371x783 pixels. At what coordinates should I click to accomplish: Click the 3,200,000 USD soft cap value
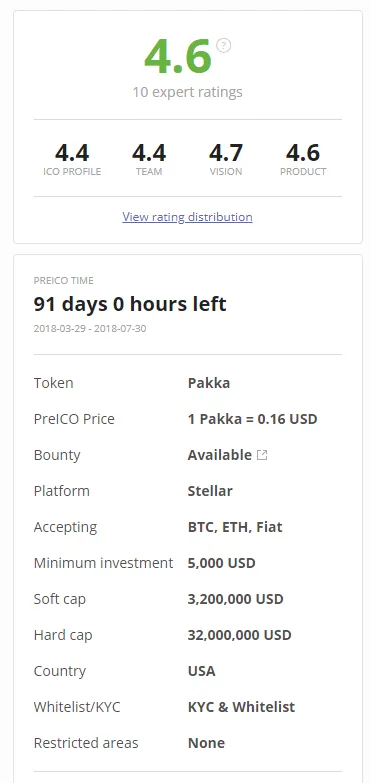(236, 599)
